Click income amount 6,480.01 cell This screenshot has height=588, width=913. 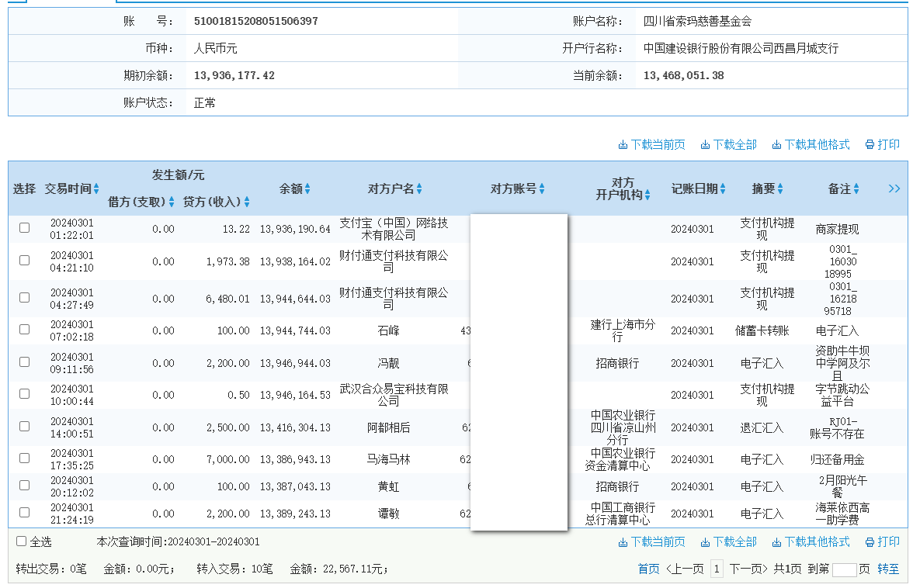(227, 299)
